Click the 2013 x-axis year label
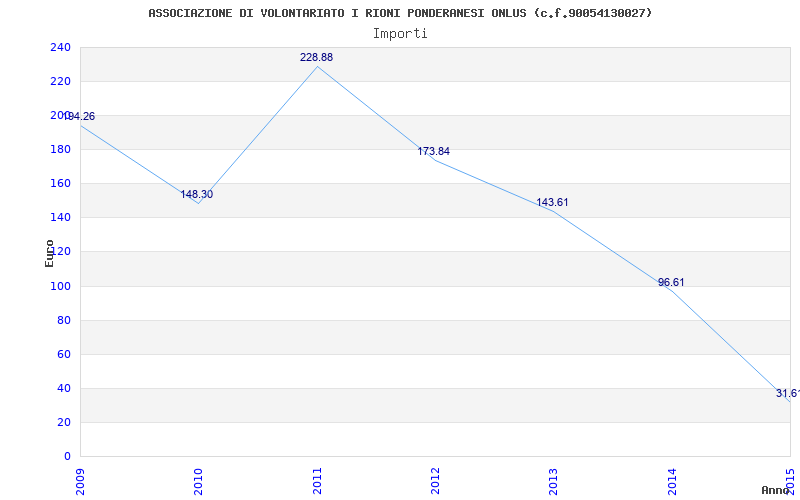 click(x=554, y=481)
